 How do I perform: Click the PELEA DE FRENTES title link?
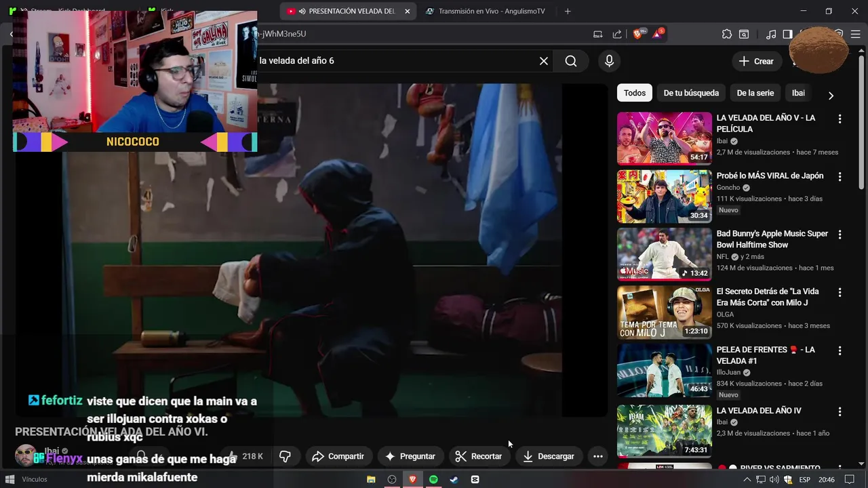click(766, 355)
